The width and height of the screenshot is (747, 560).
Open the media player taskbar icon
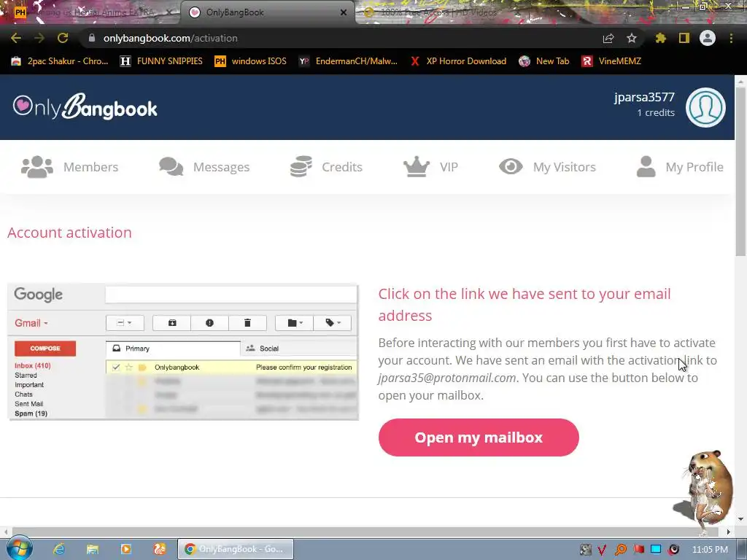125,549
